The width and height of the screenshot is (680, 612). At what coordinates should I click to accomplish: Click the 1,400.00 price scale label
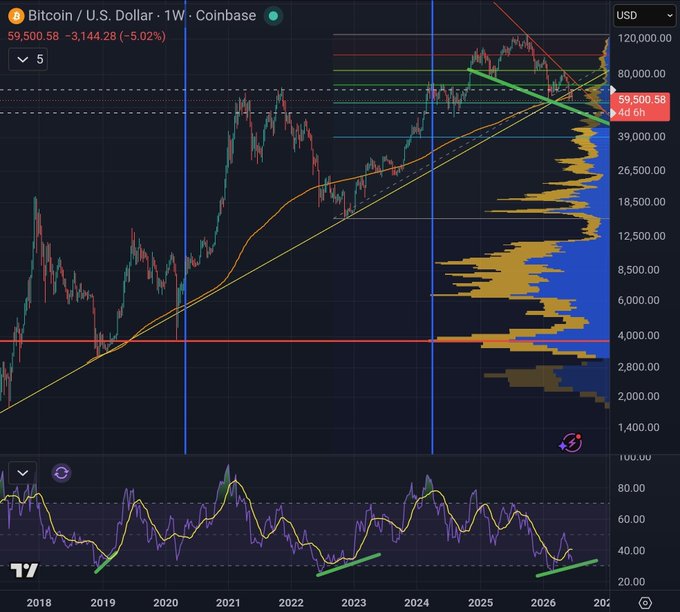[638, 427]
